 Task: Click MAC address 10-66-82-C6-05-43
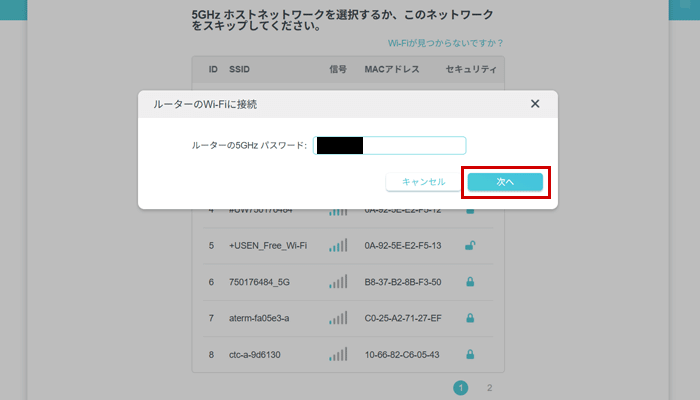[x=402, y=355]
